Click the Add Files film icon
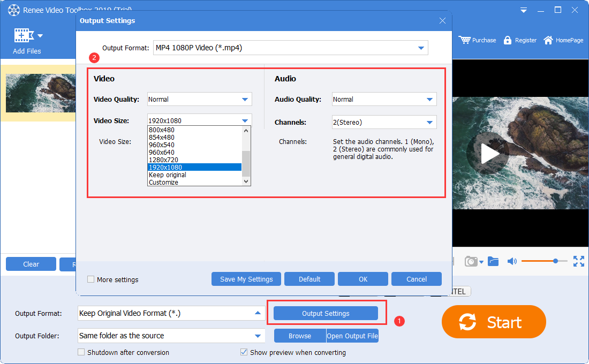Image resolution: width=589 pixels, height=364 pixels. (24, 36)
